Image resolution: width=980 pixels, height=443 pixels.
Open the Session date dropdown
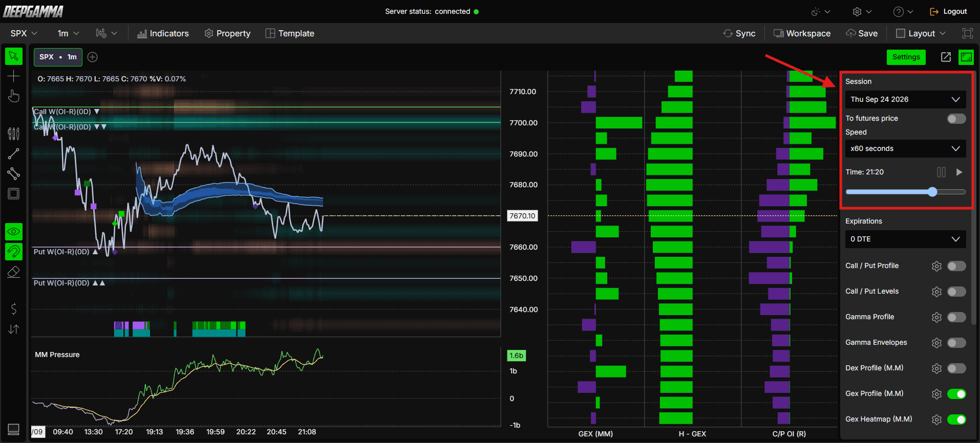click(x=905, y=99)
